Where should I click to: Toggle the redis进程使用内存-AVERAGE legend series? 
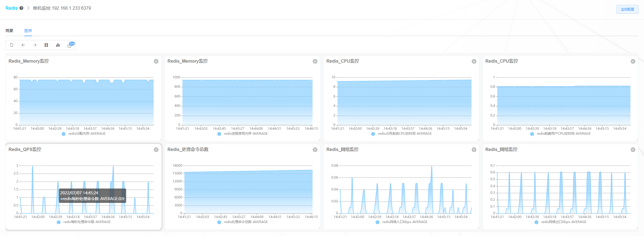pyautogui.click(x=243, y=134)
